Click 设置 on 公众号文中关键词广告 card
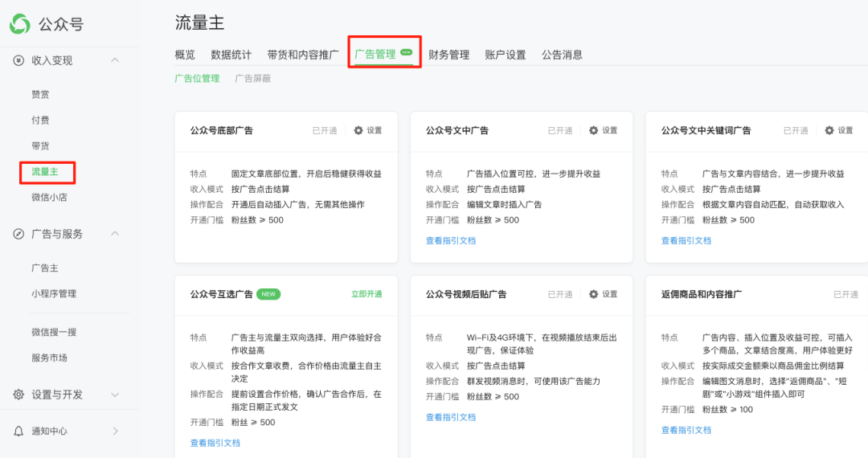Viewport: 868px width, 458px height. click(845, 130)
